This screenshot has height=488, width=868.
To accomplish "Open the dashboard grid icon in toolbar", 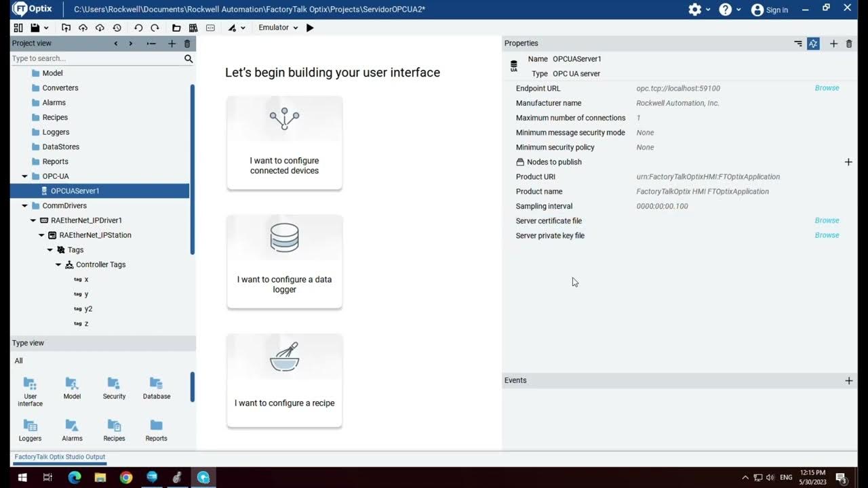I will 18,28.
